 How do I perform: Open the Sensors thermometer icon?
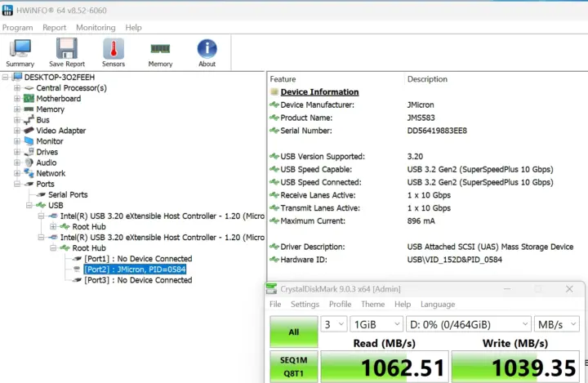click(x=114, y=49)
